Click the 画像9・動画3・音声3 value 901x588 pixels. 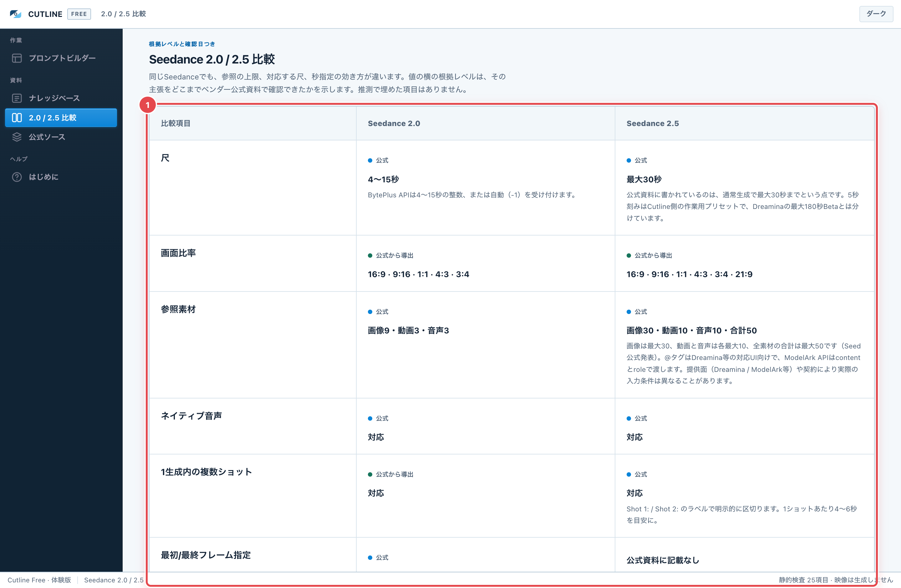click(x=408, y=330)
